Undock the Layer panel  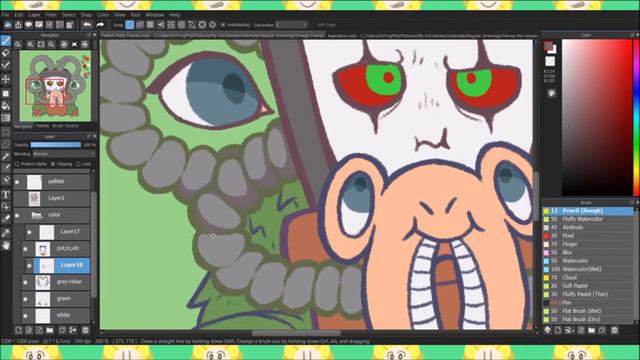tap(89, 136)
